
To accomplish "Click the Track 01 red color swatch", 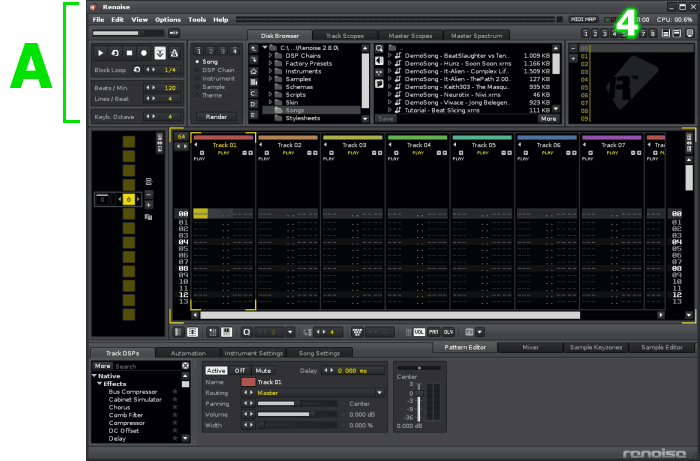I will click(248, 382).
